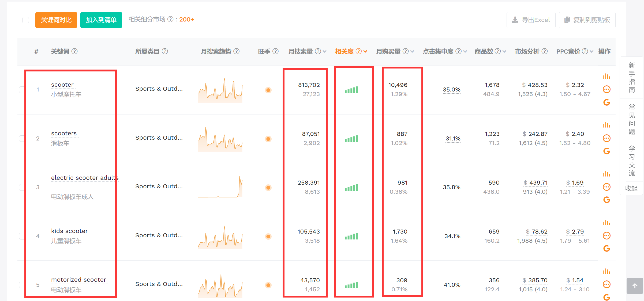Click the 关键词对比 button

coord(56,20)
